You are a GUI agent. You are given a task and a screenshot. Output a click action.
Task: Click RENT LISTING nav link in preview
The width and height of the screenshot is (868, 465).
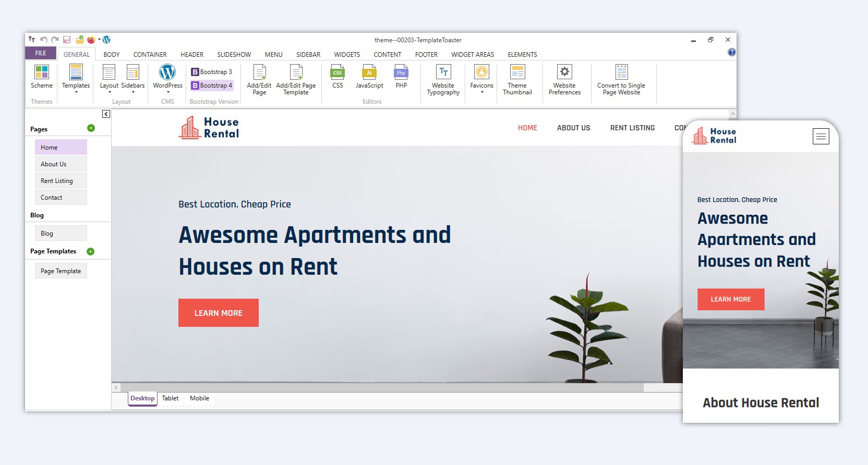point(632,128)
